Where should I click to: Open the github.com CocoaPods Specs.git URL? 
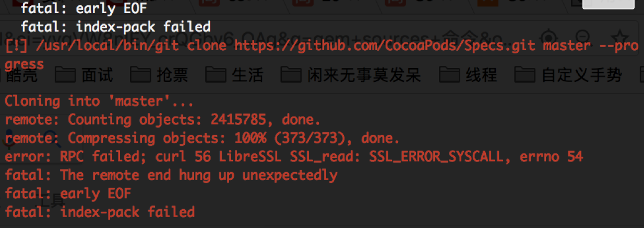[385, 46]
